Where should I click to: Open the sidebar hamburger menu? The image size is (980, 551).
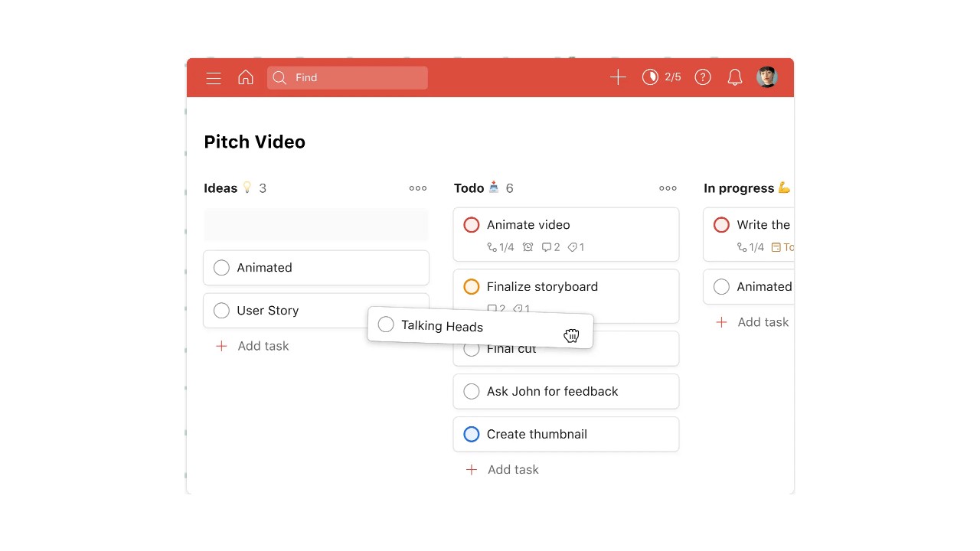213,77
